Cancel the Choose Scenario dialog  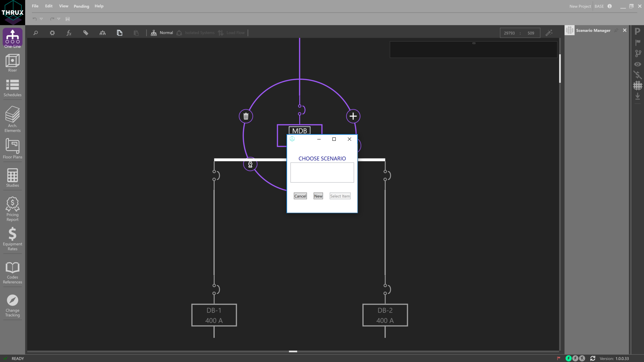(300, 196)
